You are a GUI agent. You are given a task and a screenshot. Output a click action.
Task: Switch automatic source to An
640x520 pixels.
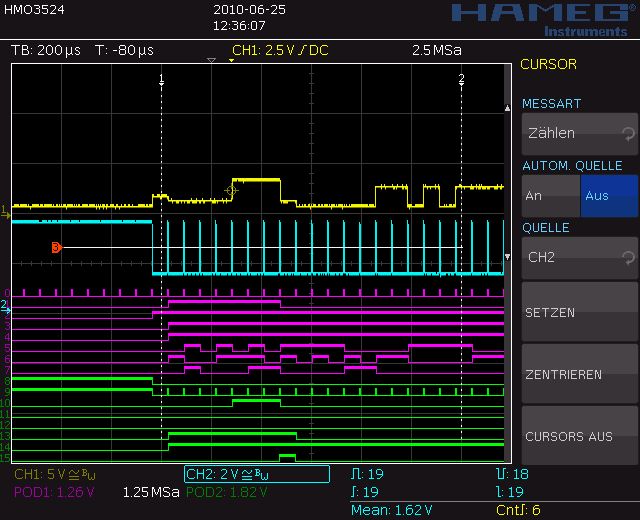click(x=551, y=196)
